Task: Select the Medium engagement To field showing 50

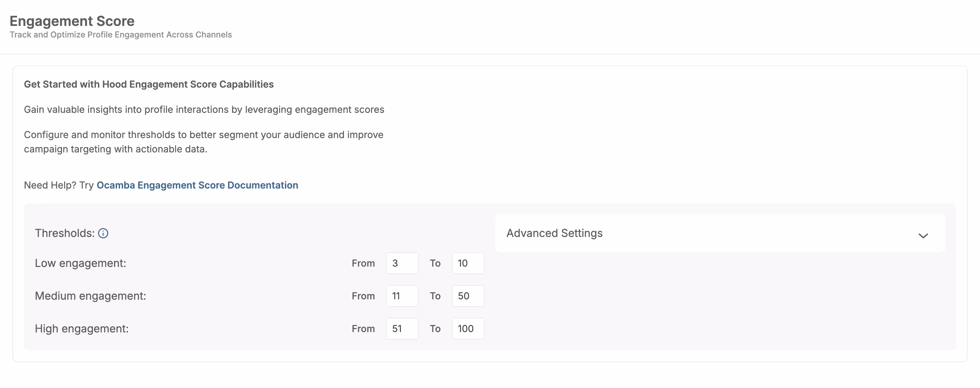Action: click(x=467, y=296)
